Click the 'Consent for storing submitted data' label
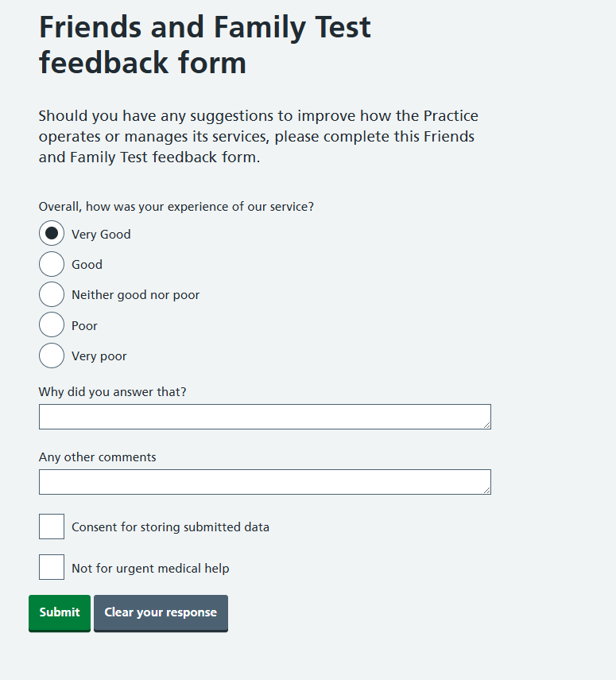Viewport: 616px width, 680px height. click(170, 527)
